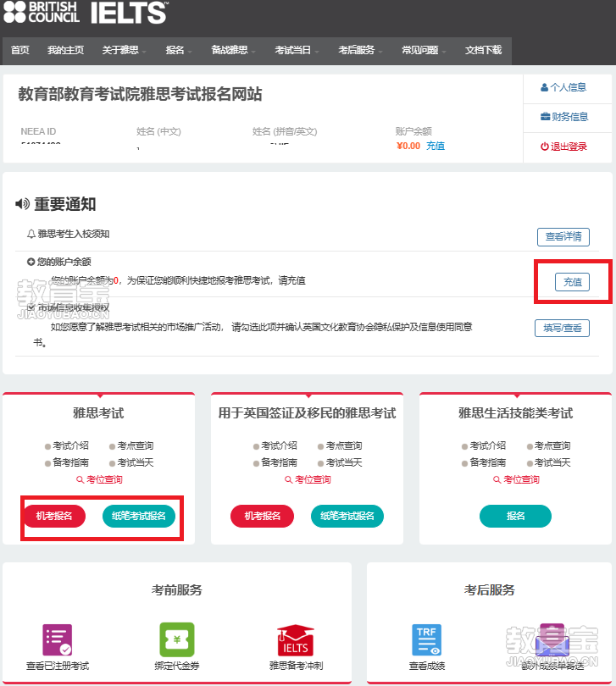Expand the 报名 menu in navigation bar
The width and height of the screenshot is (616, 686).
point(179,50)
